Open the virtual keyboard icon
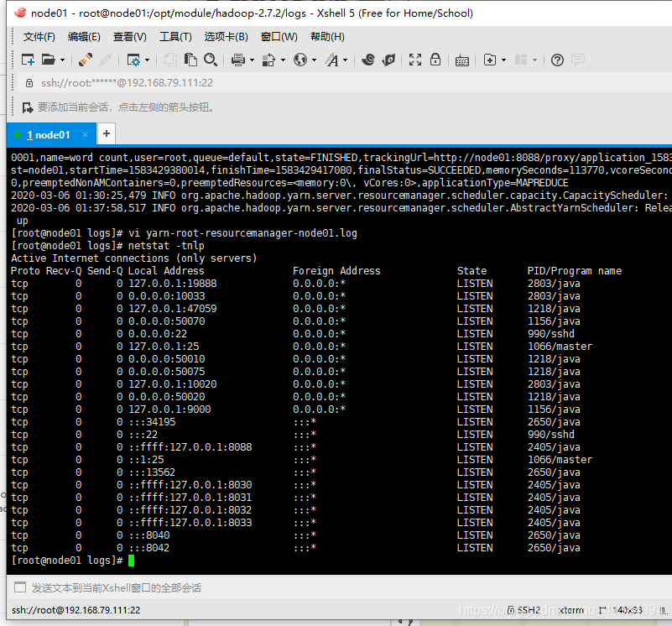 click(461, 60)
